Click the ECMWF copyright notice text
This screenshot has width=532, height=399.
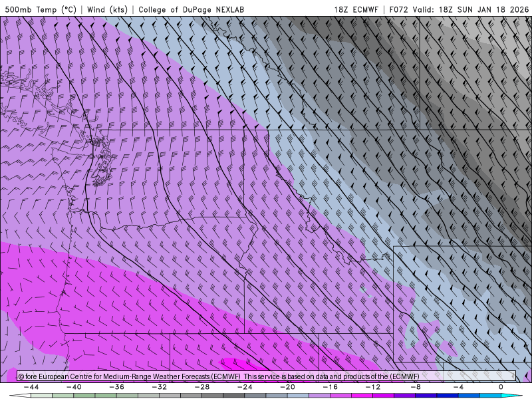[219, 376]
